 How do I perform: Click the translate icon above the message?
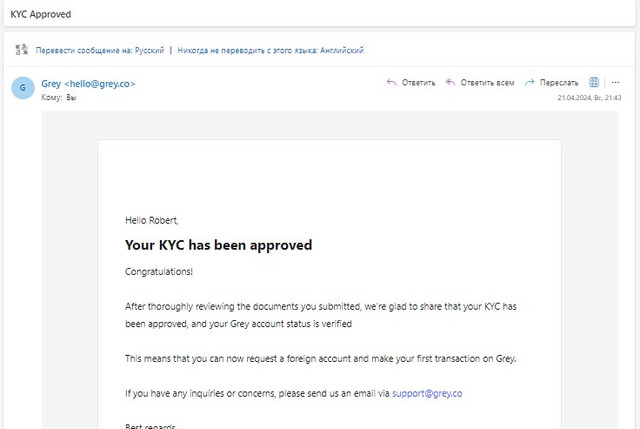pos(20,50)
